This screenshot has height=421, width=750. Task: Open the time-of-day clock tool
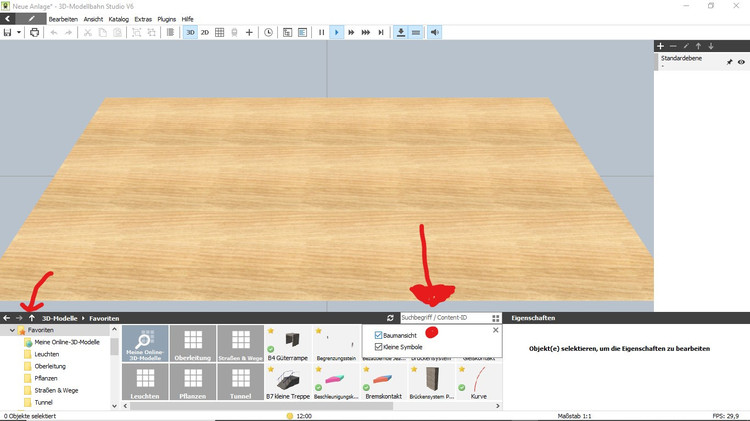click(x=268, y=33)
